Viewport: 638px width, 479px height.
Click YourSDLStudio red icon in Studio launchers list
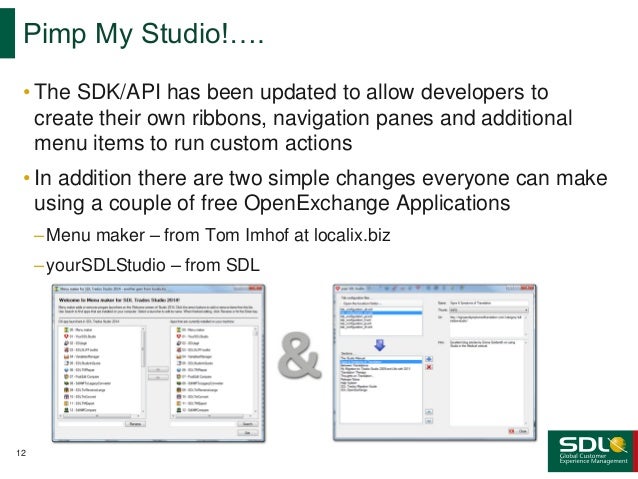66,337
